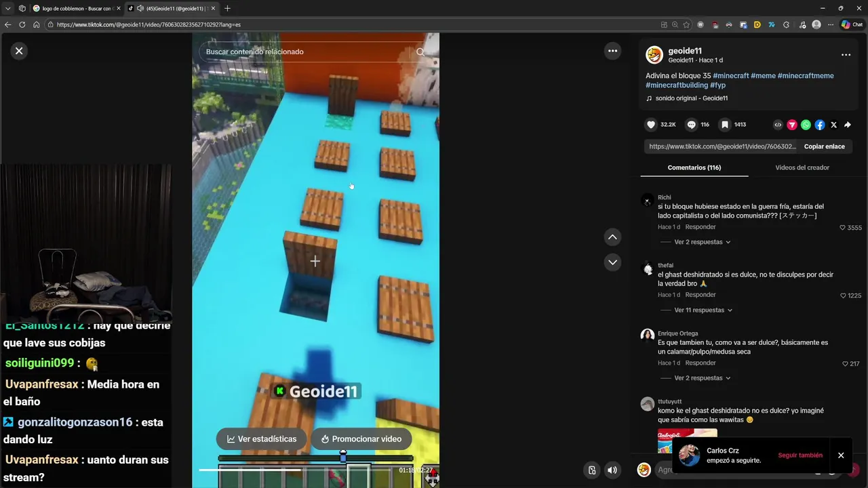Open the #meme hashtag
The image size is (868, 488).
pyautogui.click(x=763, y=76)
